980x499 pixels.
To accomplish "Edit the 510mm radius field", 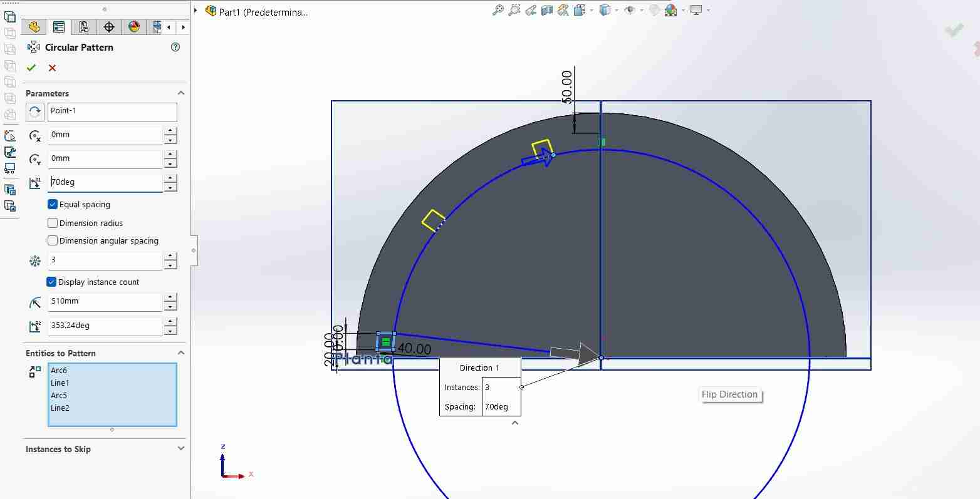I will pos(105,301).
